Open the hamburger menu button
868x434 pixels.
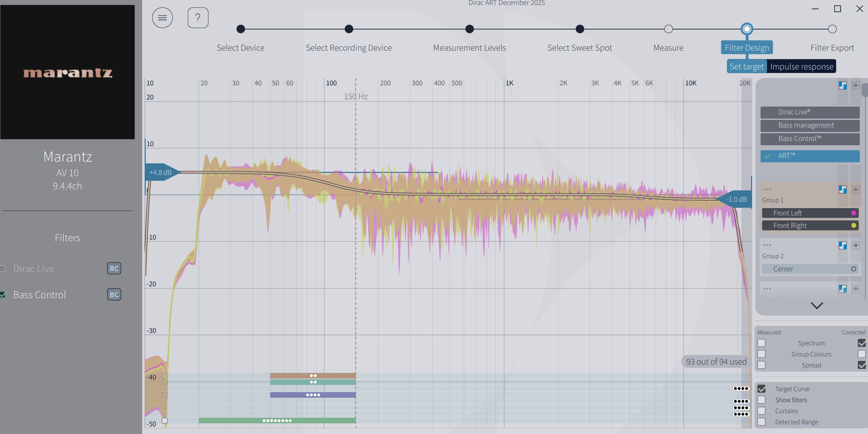click(162, 18)
